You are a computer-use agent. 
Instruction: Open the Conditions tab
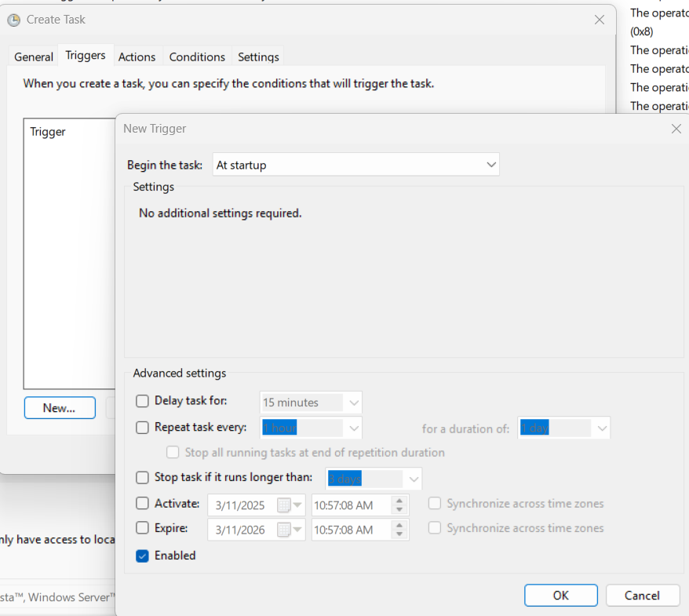tap(197, 56)
